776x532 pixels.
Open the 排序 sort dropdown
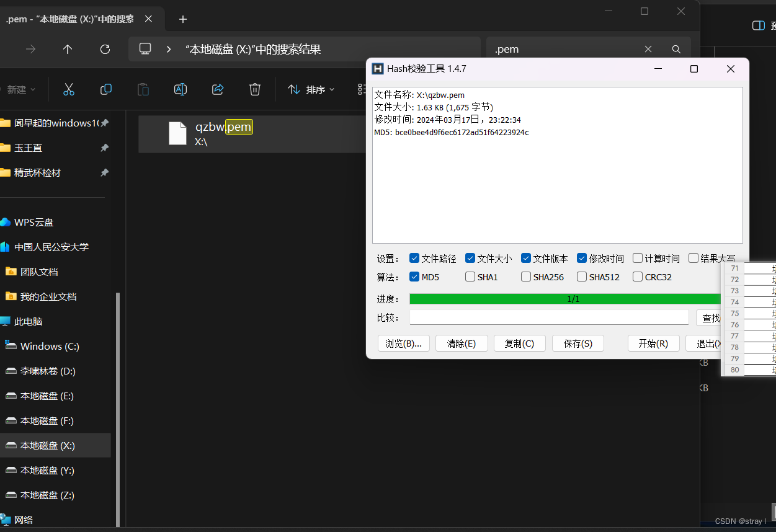311,90
